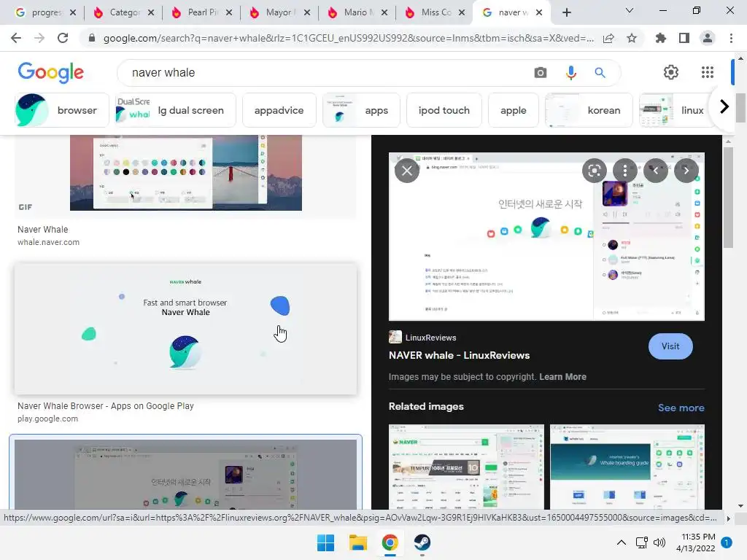Reload the current page
The height and width of the screenshot is (560, 747).
click(63, 38)
